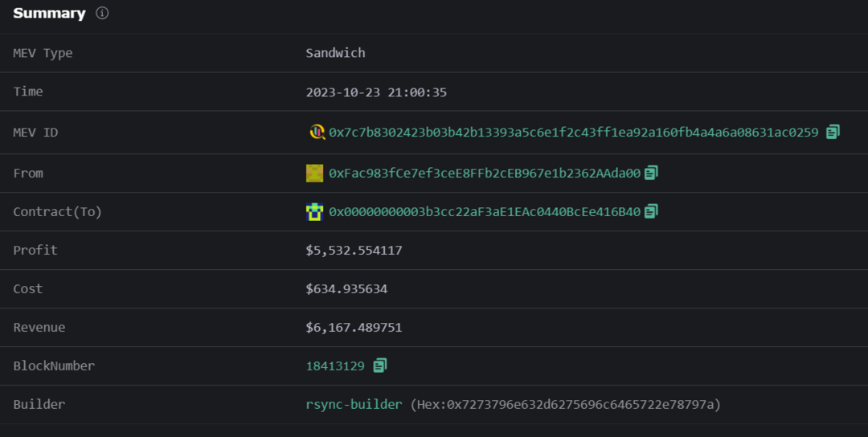Open the MEV ID transaction hash link
The image size is (868, 437).
click(573, 133)
